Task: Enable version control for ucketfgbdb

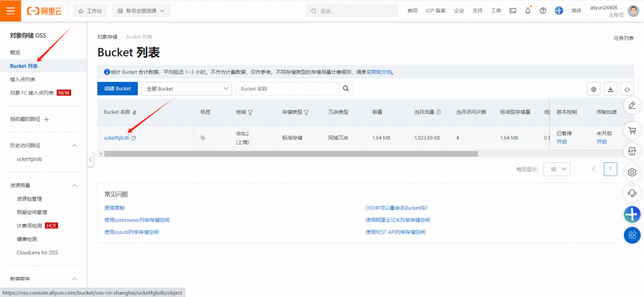Action: click(562, 142)
